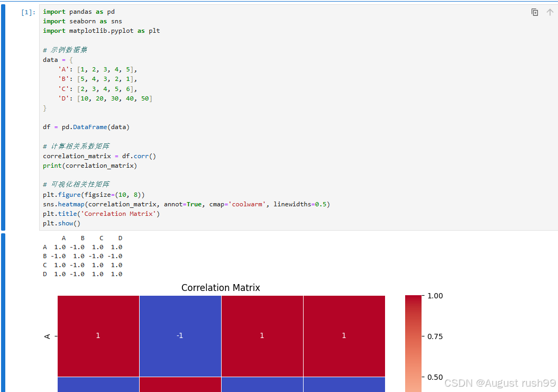Click the 'A': [1, 2, 3, 4, 5] line
Image resolution: width=558 pixels, height=392 pixels.
[x=97, y=69]
